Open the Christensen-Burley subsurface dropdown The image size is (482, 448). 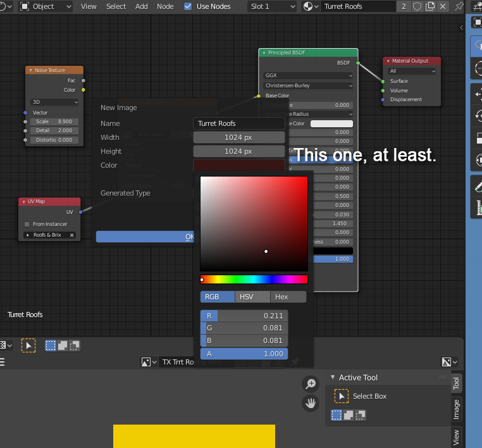coord(308,85)
